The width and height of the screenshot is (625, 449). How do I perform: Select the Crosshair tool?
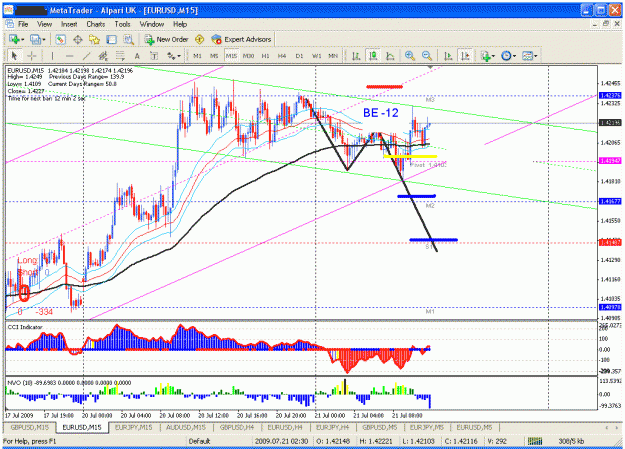(32, 56)
